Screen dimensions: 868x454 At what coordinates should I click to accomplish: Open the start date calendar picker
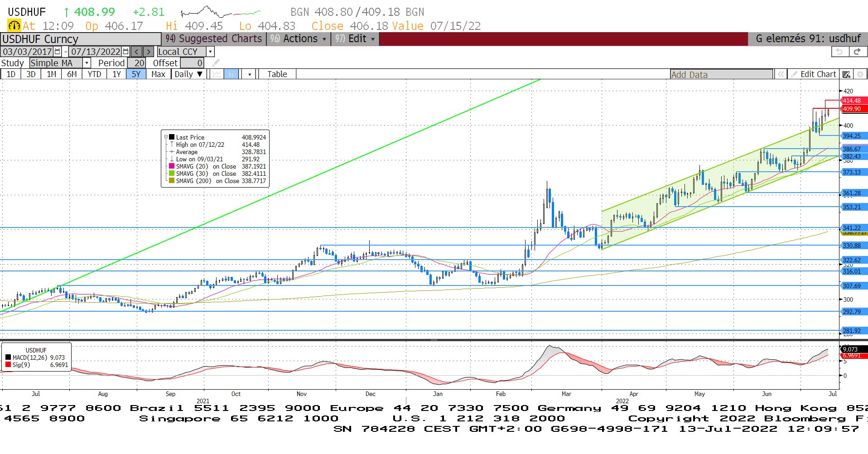(x=58, y=52)
